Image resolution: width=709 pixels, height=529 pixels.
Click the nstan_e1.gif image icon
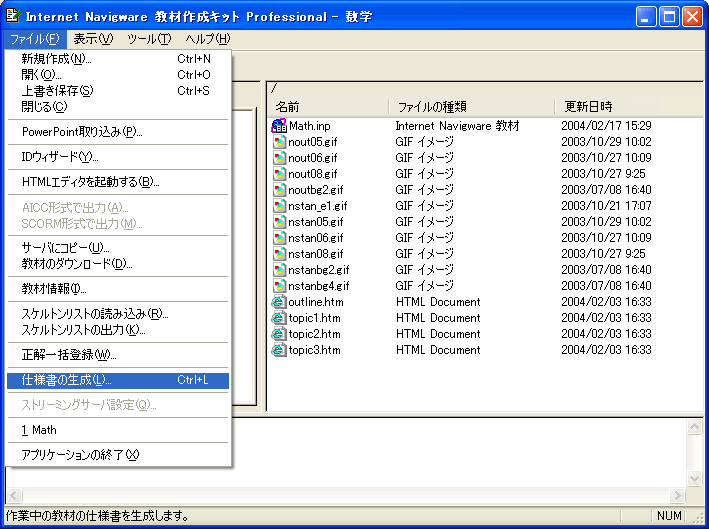tap(279, 206)
